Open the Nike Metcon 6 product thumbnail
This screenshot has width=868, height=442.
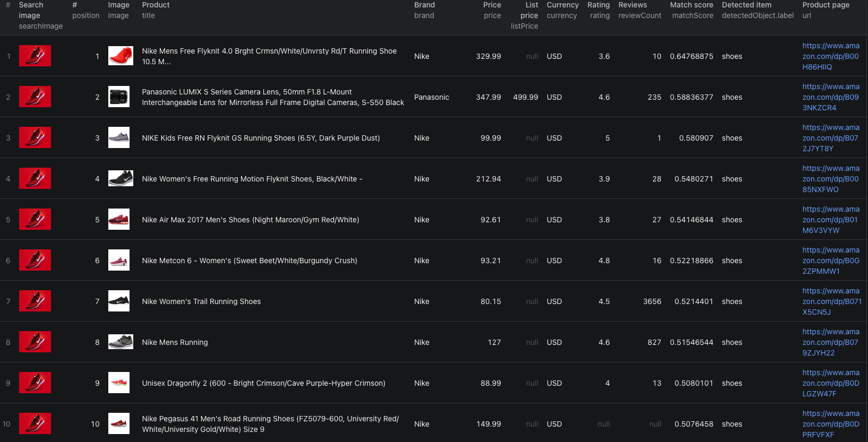[x=119, y=260]
